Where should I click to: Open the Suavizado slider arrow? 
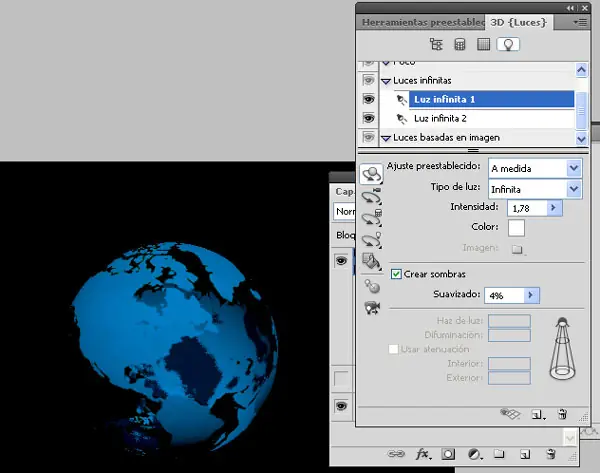pos(531,295)
